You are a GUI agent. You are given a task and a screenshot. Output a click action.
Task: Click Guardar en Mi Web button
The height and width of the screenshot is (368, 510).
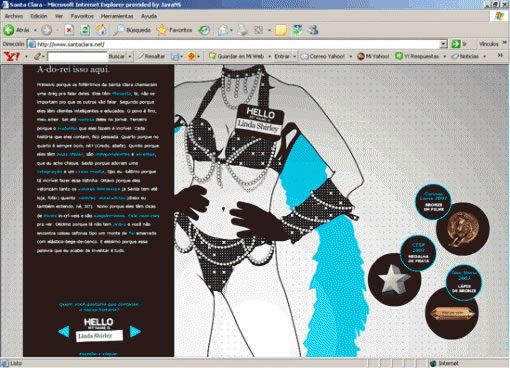tap(236, 56)
